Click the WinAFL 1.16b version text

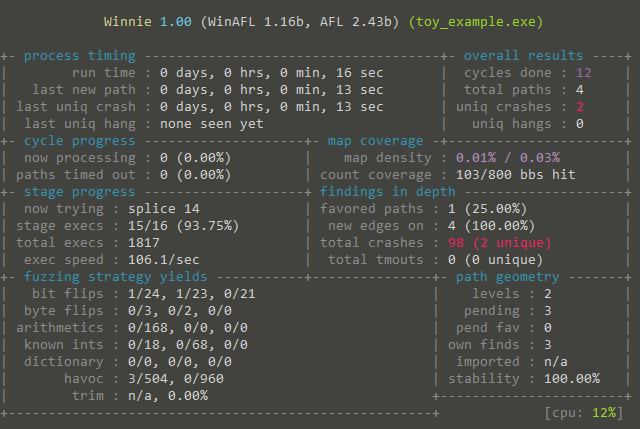256,22
